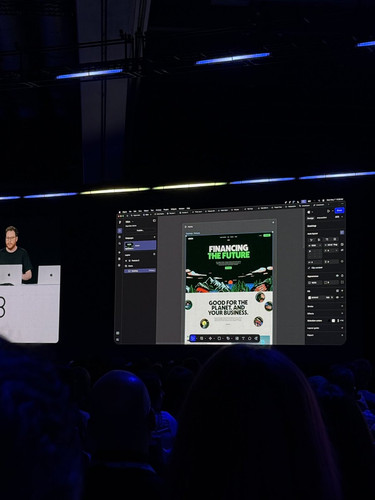Toggle the fill visibility eye icon
This screenshot has width=375, height=500.
(x=337, y=298)
